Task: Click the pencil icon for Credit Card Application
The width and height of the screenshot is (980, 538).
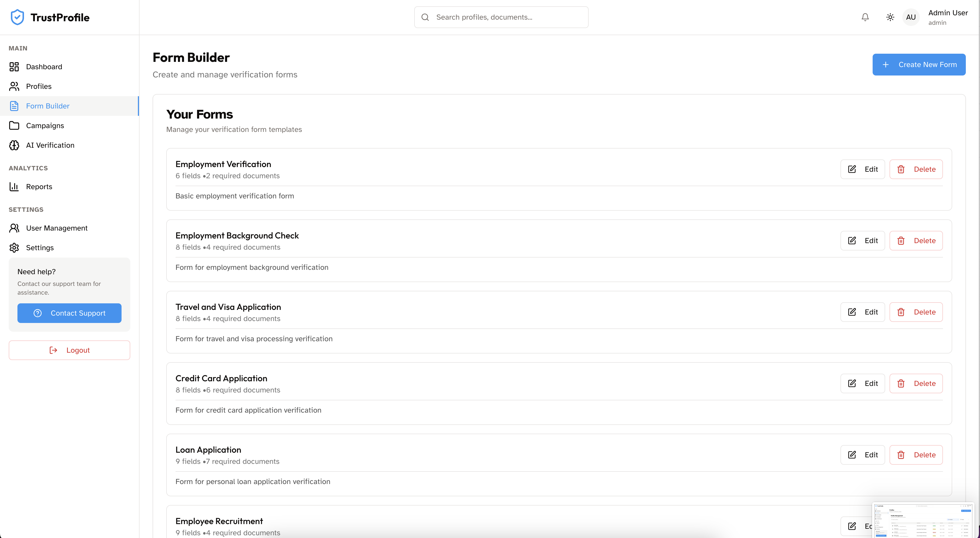Action: (x=852, y=383)
